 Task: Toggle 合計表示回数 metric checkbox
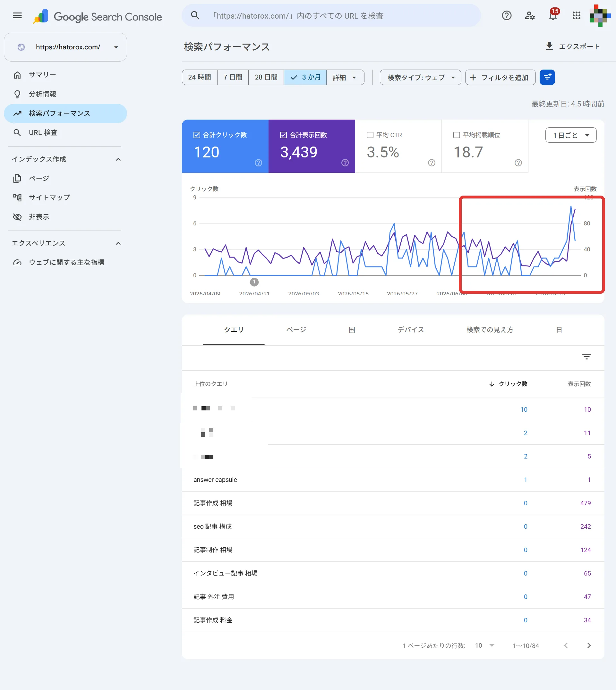283,135
